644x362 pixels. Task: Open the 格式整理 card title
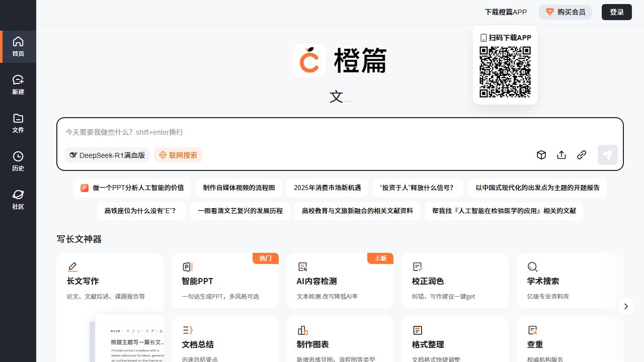pos(428,344)
